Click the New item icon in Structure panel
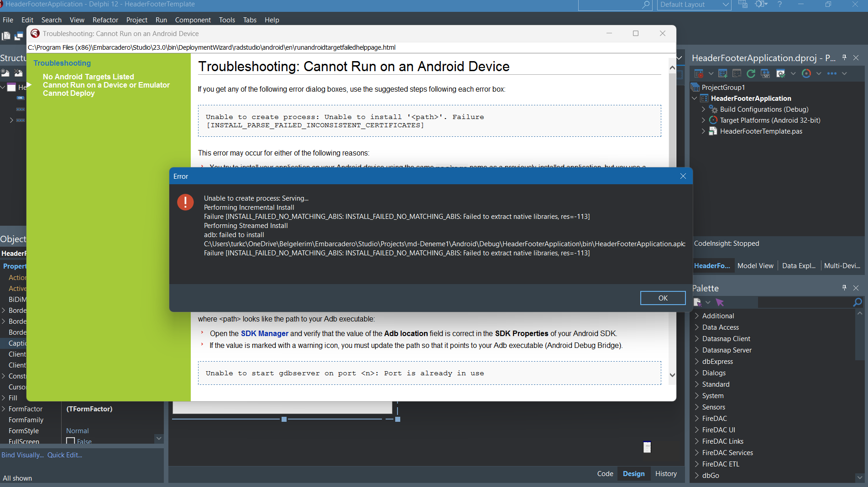This screenshot has width=868, height=487. coord(5,73)
